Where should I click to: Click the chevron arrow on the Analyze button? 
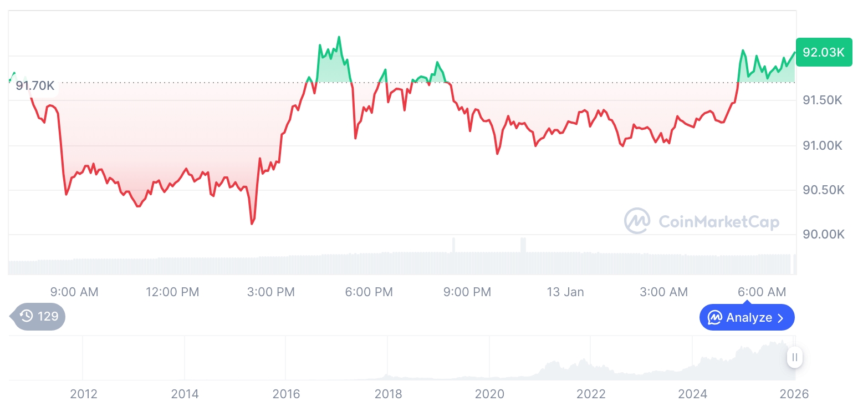[781, 318]
